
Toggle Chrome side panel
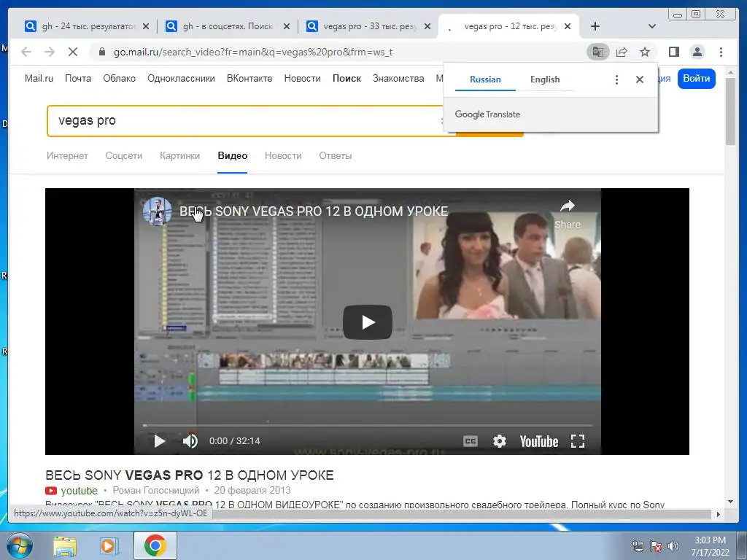[673, 52]
